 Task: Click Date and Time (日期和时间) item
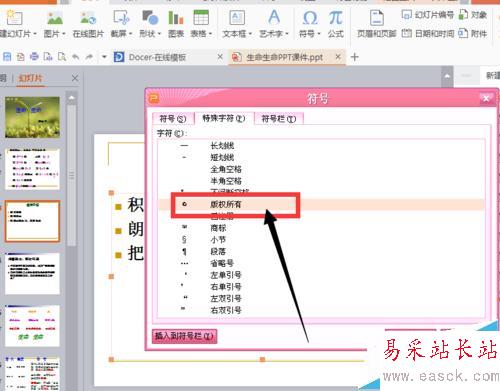[428, 33]
